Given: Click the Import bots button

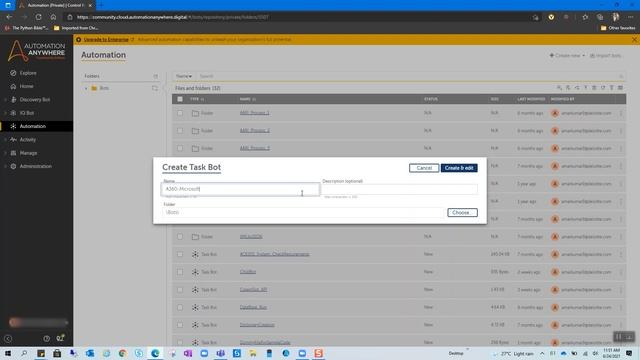Looking at the screenshot, I should (x=605, y=56).
